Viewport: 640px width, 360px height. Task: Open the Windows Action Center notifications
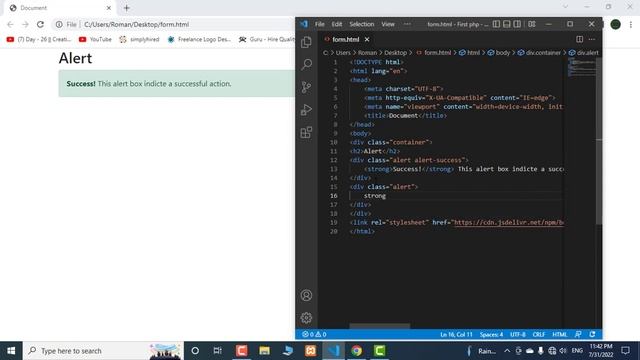(x=626, y=351)
